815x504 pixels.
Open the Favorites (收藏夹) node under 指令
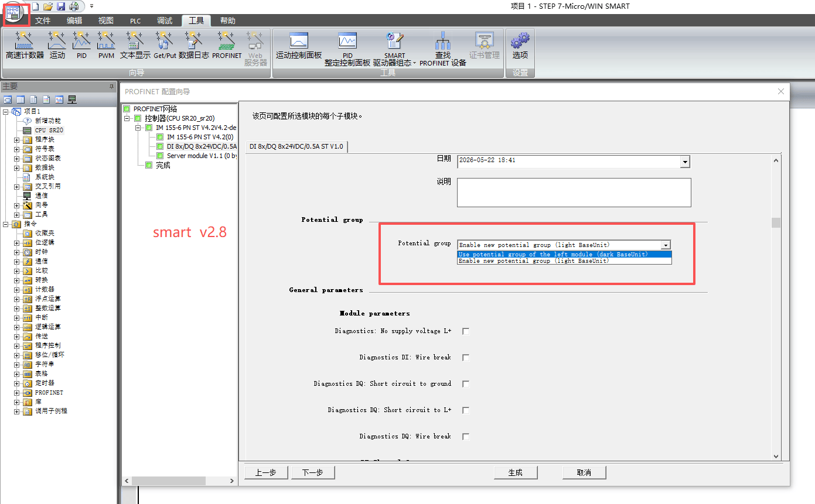point(45,233)
